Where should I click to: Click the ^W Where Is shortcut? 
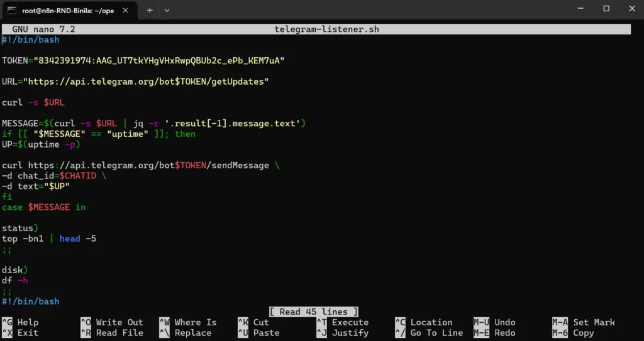pyautogui.click(x=188, y=323)
